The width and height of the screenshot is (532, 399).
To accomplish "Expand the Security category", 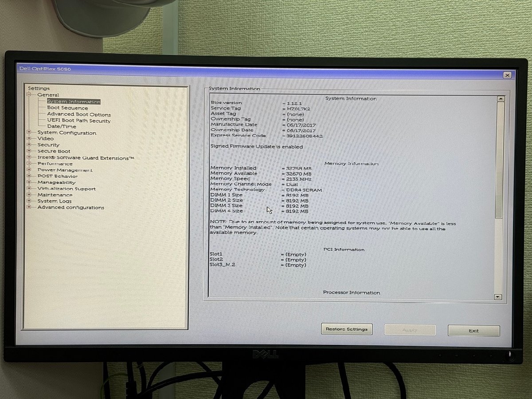I will [x=28, y=145].
